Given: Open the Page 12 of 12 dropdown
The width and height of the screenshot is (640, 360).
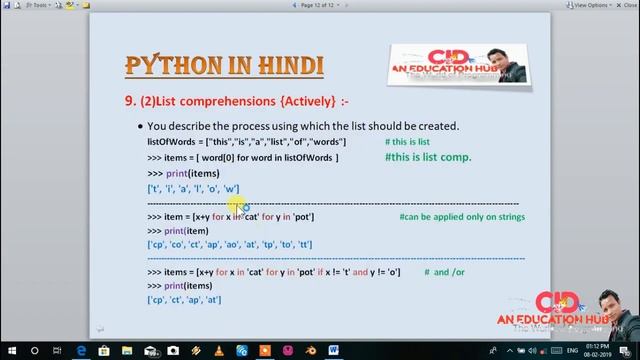Looking at the screenshot, I should [x=320, y=5].
